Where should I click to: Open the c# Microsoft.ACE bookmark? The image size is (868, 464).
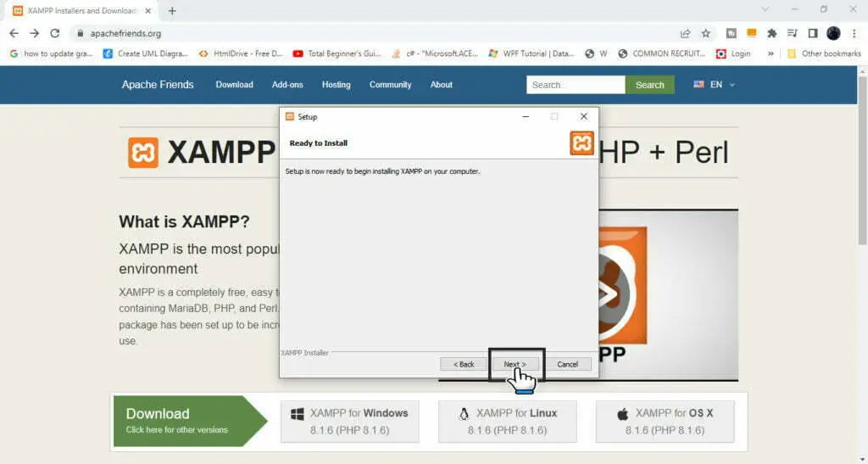click(x=435, y=53)
